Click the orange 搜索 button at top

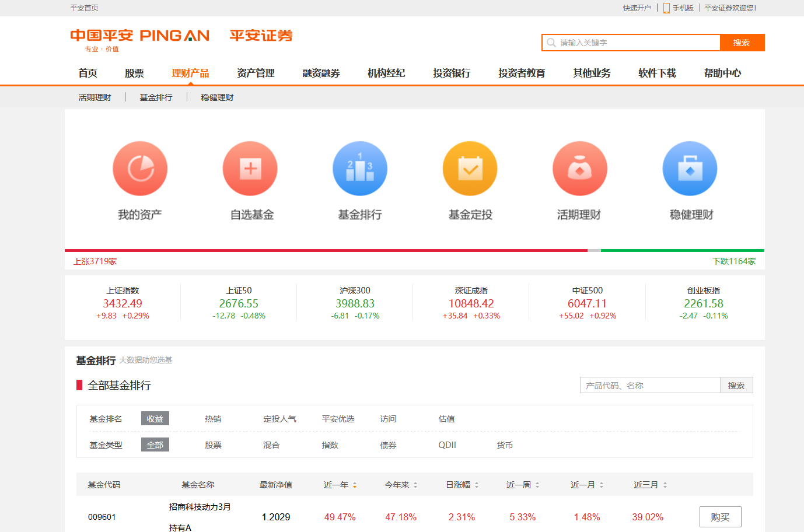(x=742, y=43)
